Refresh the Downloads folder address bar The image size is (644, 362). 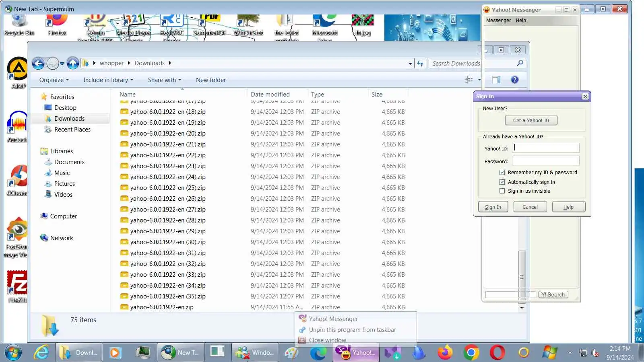tap(420, 63)
